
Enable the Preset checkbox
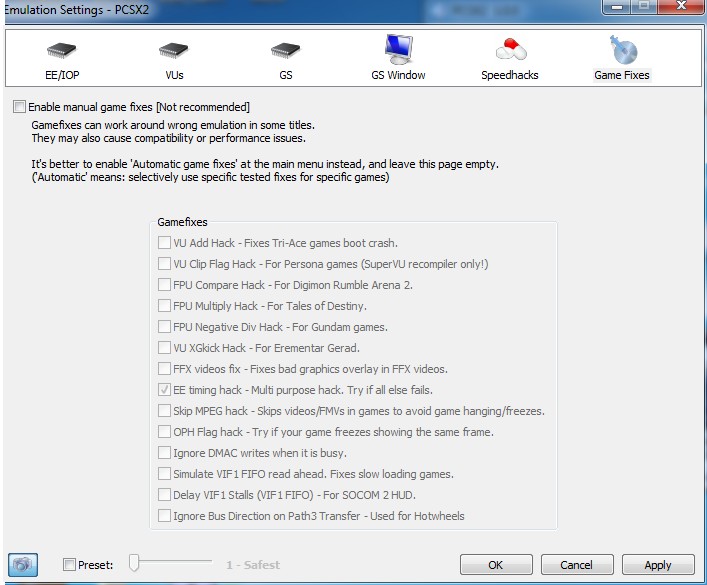[x=69, y=564]
